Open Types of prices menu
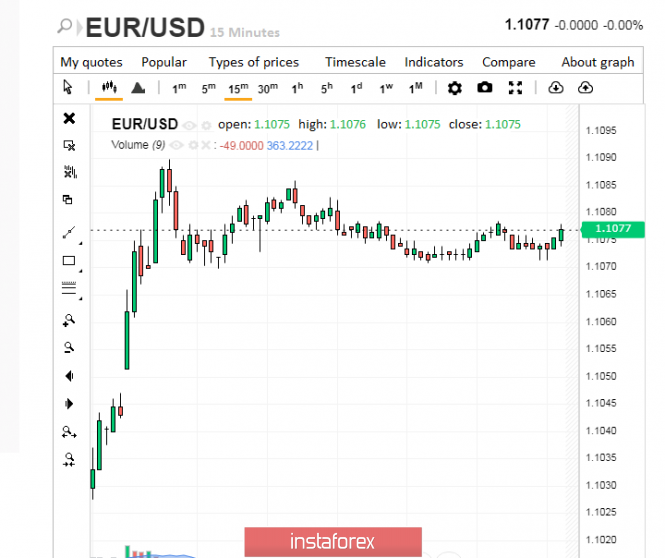The image size is (665, 558). [254, 62]
